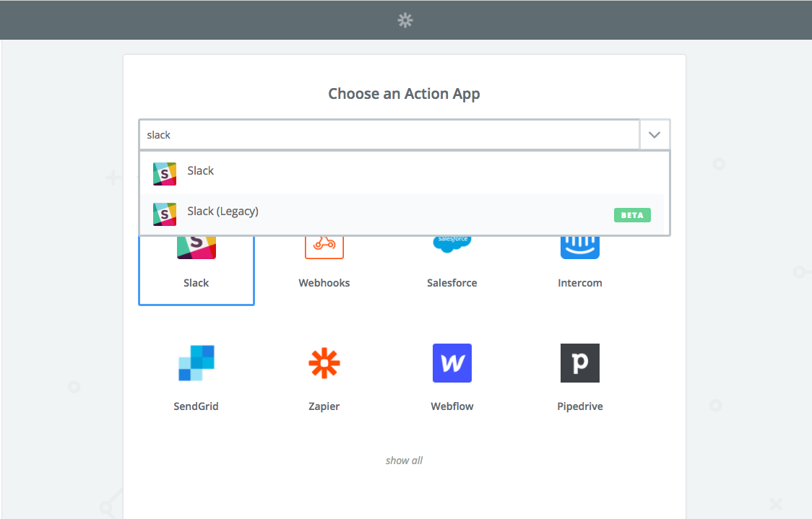The height and width of the screenshot is (519, 812).
Task: Click the BETA badge on Slack (Legacy)
Action: [x=632, y=215]
